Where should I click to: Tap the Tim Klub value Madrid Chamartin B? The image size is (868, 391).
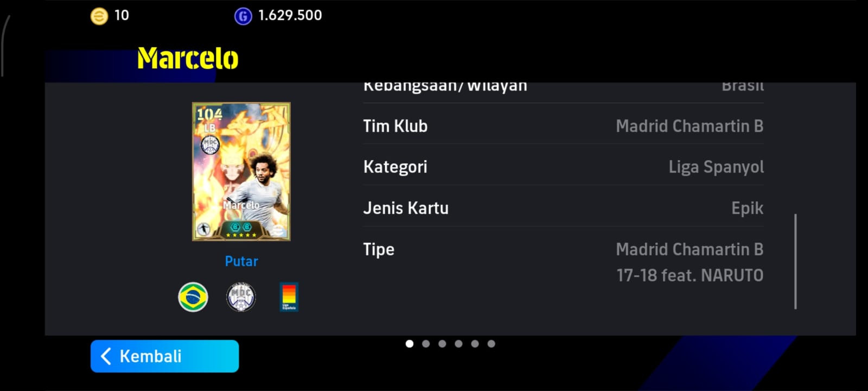[690, 126]
